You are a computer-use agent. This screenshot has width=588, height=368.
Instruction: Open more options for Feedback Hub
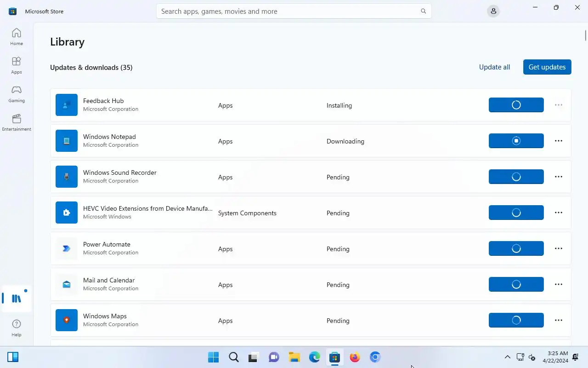point(559,105)
